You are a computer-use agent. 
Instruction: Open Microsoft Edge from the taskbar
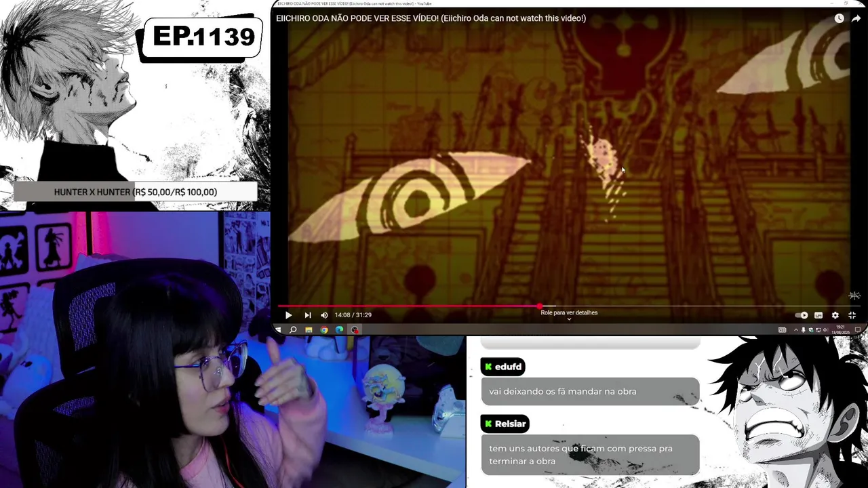pyautogui.click(x=339, y=330)
